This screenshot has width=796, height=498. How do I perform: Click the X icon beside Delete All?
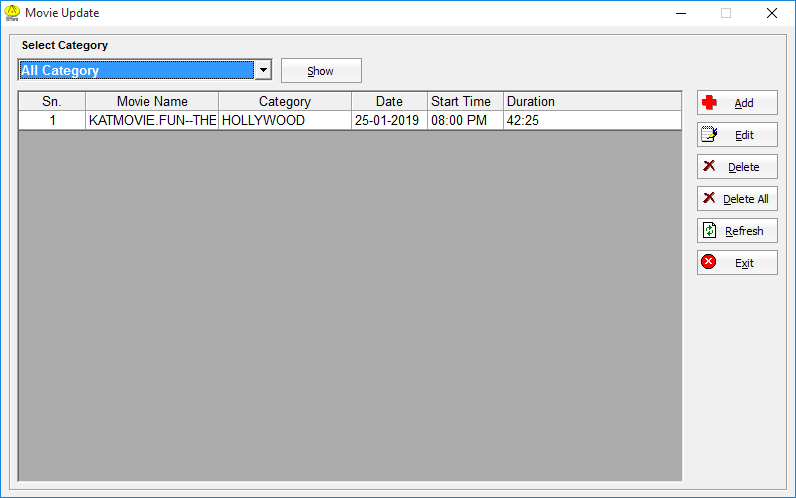click(x=709, y=197)
